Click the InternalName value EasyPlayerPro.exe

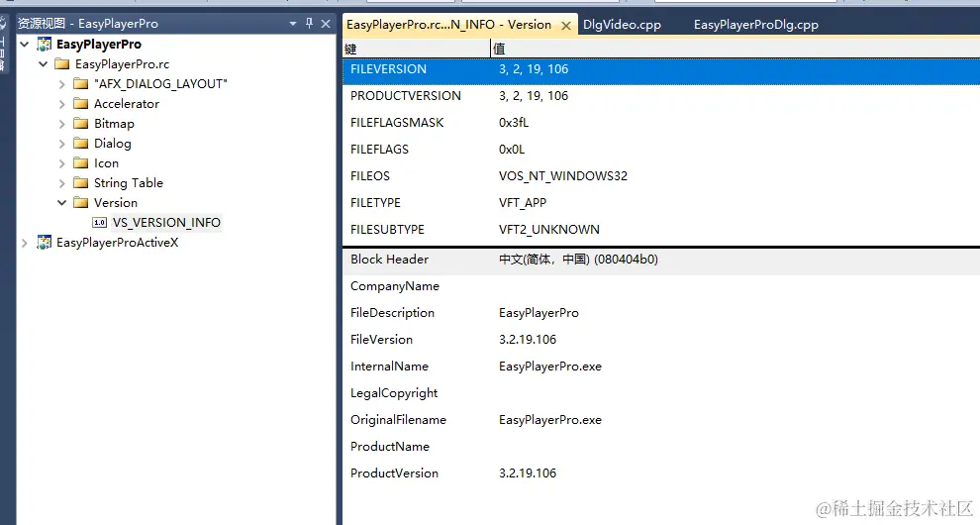(x=550, y=367)
